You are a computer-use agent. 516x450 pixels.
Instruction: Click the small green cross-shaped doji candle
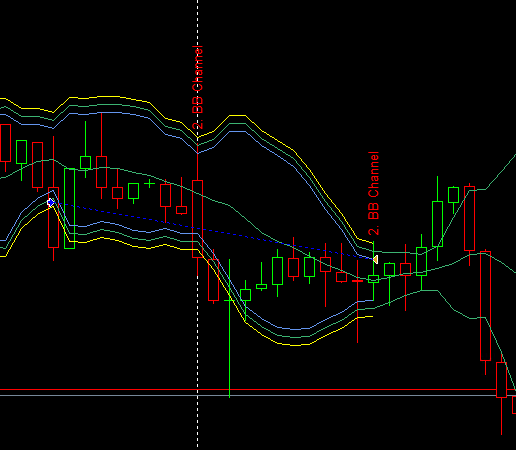point(150,183)
